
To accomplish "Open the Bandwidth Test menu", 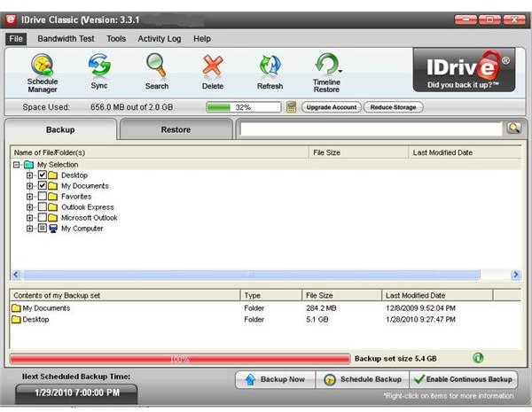I will (66, 39).
